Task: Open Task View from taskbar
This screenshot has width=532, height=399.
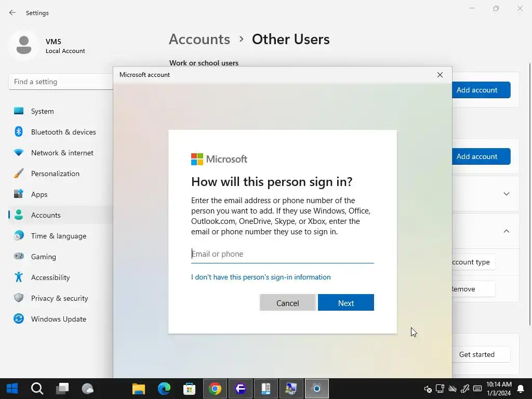Action: [62, 389]
